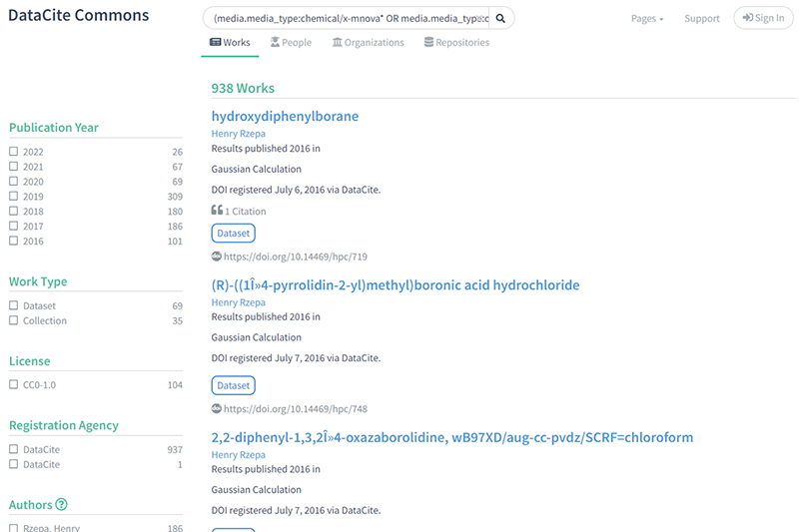
Task: Click the Dataset badge under hydroxydiphenylborane
Action: (x=234, y=234)
